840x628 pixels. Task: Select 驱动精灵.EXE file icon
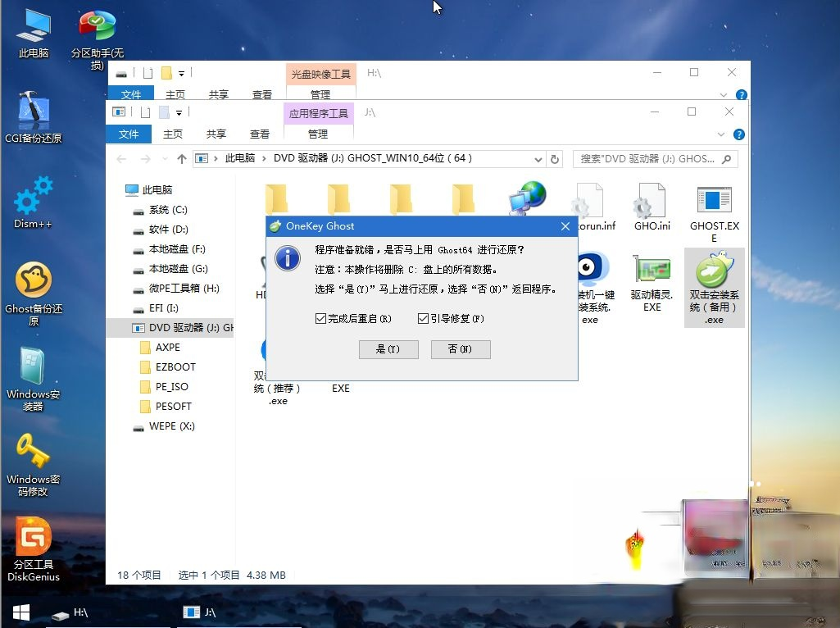click(652, 282)
